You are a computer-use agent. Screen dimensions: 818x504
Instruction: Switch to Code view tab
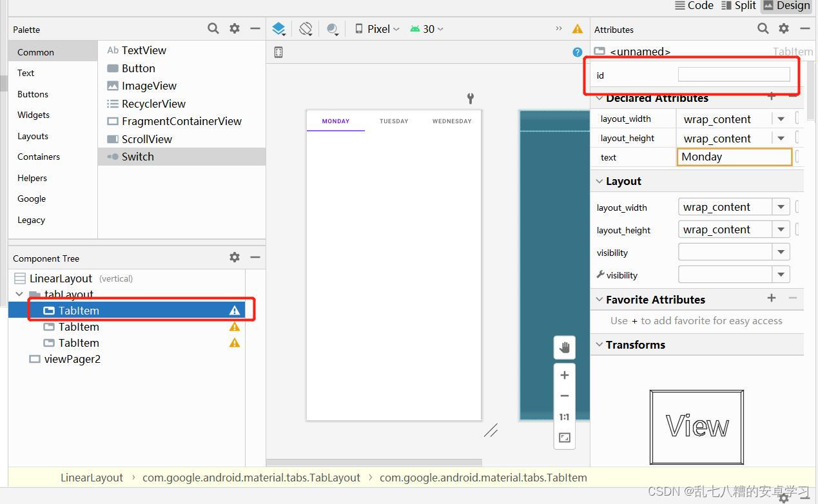point(694,6)
